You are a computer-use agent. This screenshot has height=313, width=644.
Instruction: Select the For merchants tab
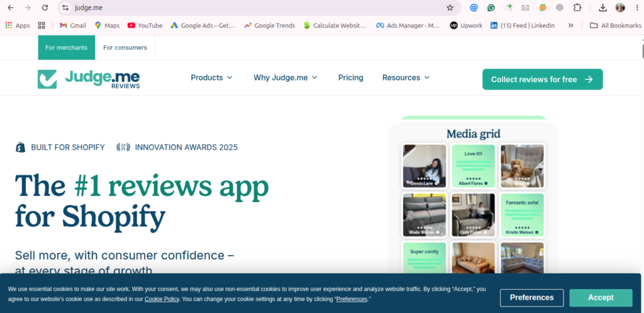pyautogui.click(x=67, y=48)
